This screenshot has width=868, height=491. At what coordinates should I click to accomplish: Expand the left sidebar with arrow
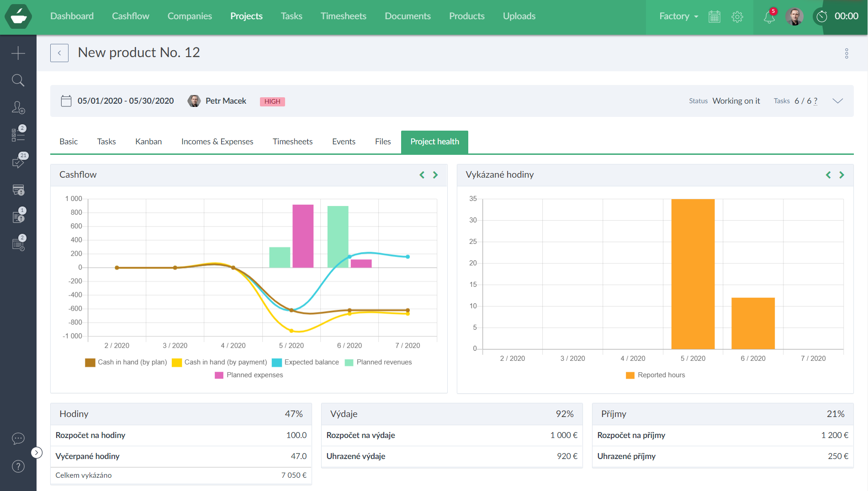[37, 453]
